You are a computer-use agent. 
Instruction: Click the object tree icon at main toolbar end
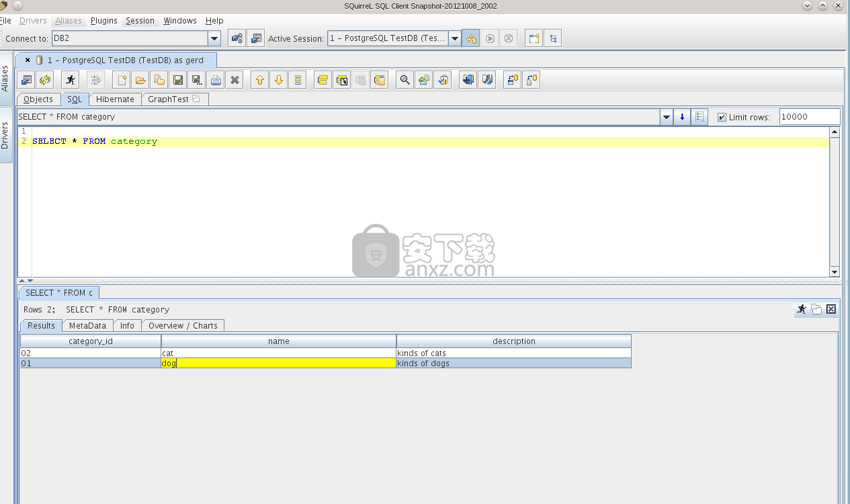(x=552, y=38)
